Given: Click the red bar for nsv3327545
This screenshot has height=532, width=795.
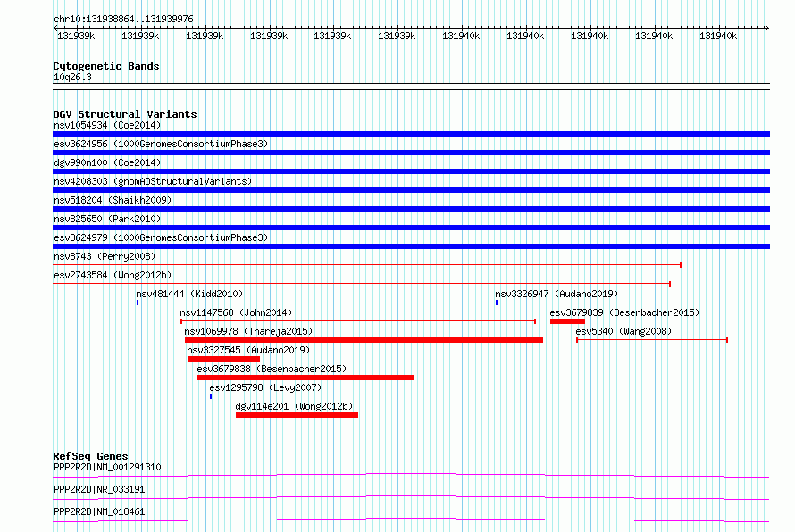Looking at the screenshot, I should (223, 359).
